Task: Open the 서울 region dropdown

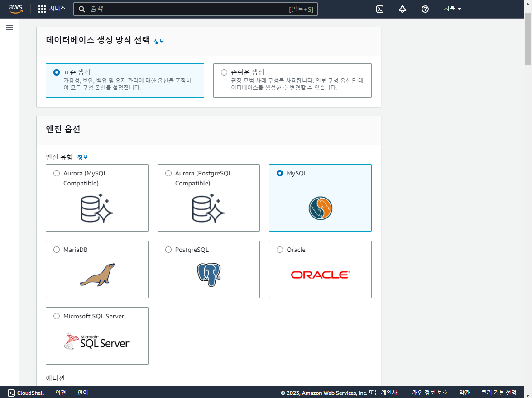Action: tap(453, 9)
